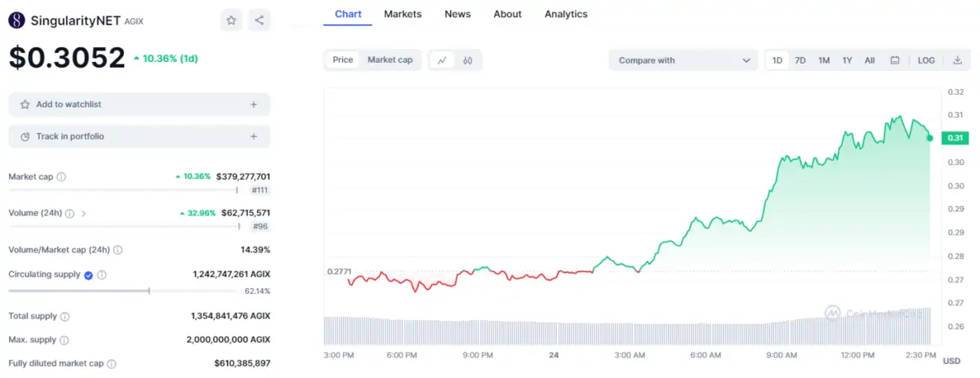Click the $0.3052 price heading
Screen dimensions: 980x378
pos(67,57)
